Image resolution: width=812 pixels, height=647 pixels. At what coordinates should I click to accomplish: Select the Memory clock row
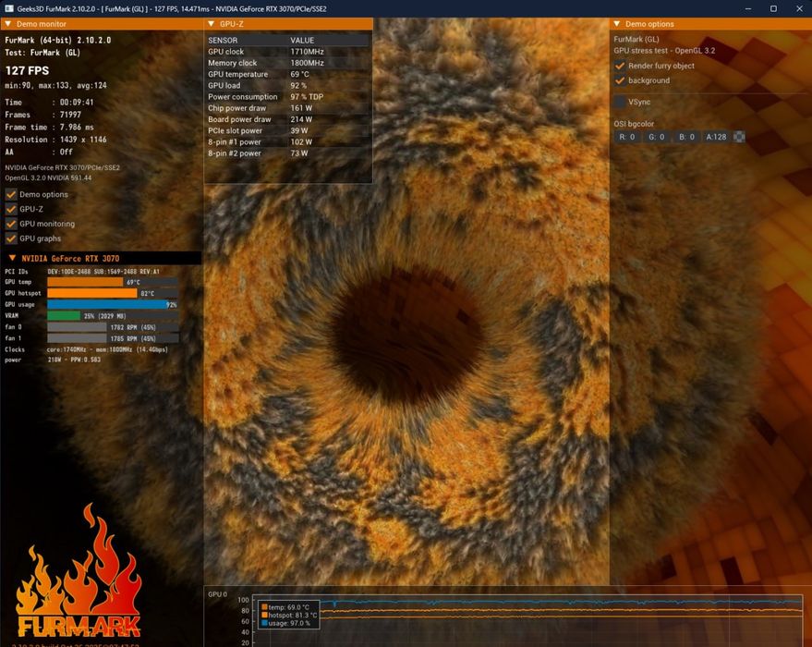point(288,63)
